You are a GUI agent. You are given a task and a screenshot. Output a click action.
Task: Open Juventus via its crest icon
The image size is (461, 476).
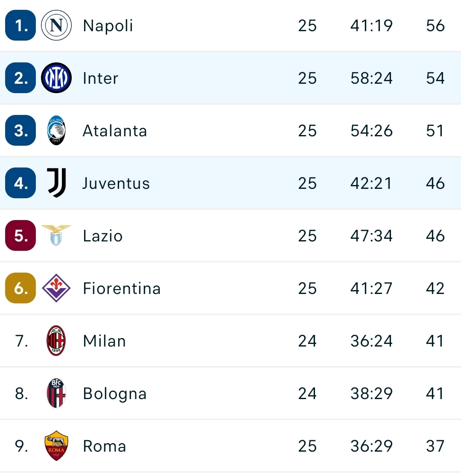(x=55, y=183)
